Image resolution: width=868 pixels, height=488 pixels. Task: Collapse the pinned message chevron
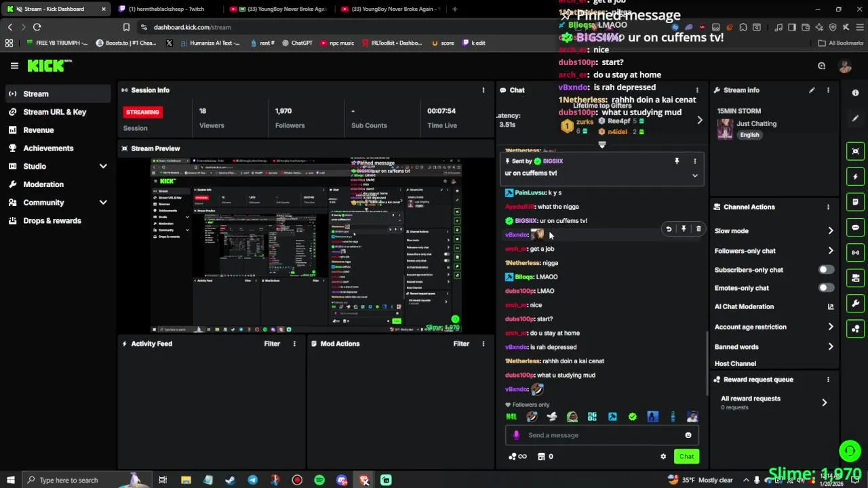click(x=694, y=176)
